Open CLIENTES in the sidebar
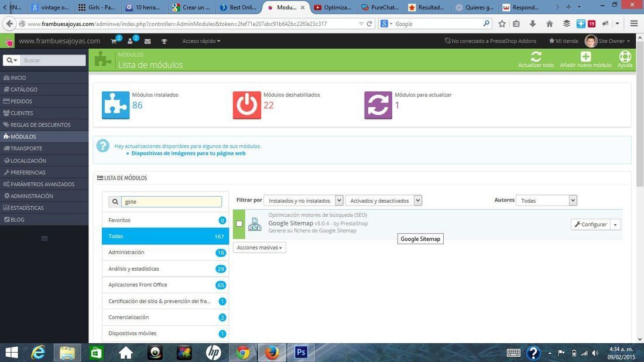Image resolution: width=644 pixels, height=362 pixels. [x=44, y=113]
